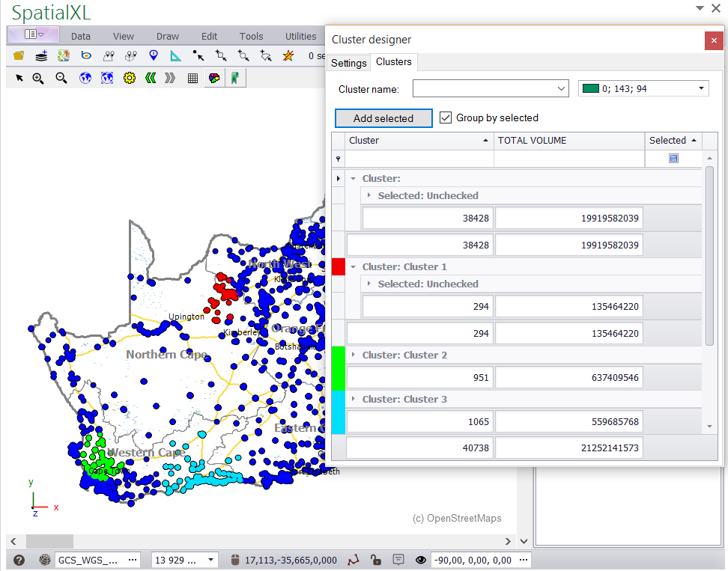728x571 pixels.
Task: Toggle the eye visibility icon in status bar
Action: 420,560
